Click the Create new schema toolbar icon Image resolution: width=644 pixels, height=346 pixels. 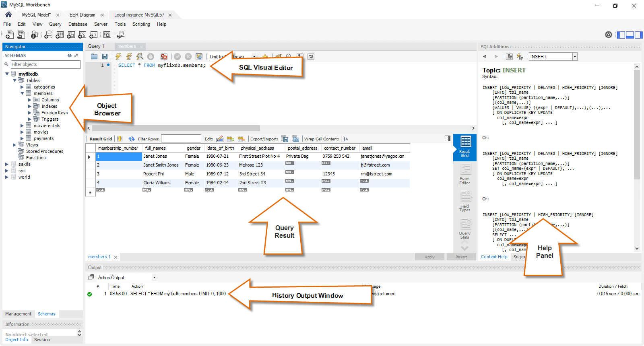48,35
